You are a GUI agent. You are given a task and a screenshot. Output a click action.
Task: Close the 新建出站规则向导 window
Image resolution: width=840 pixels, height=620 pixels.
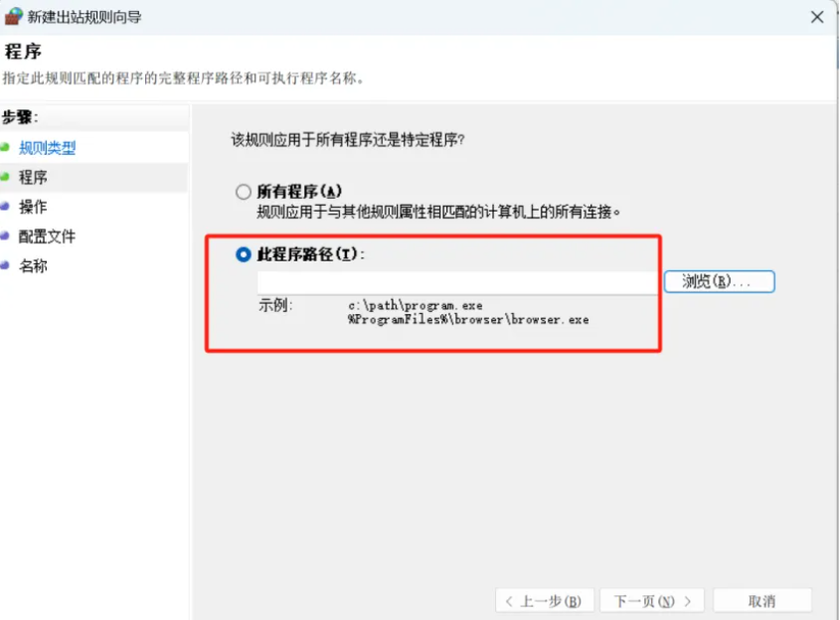pyautogui.click(x=816, y=17)
